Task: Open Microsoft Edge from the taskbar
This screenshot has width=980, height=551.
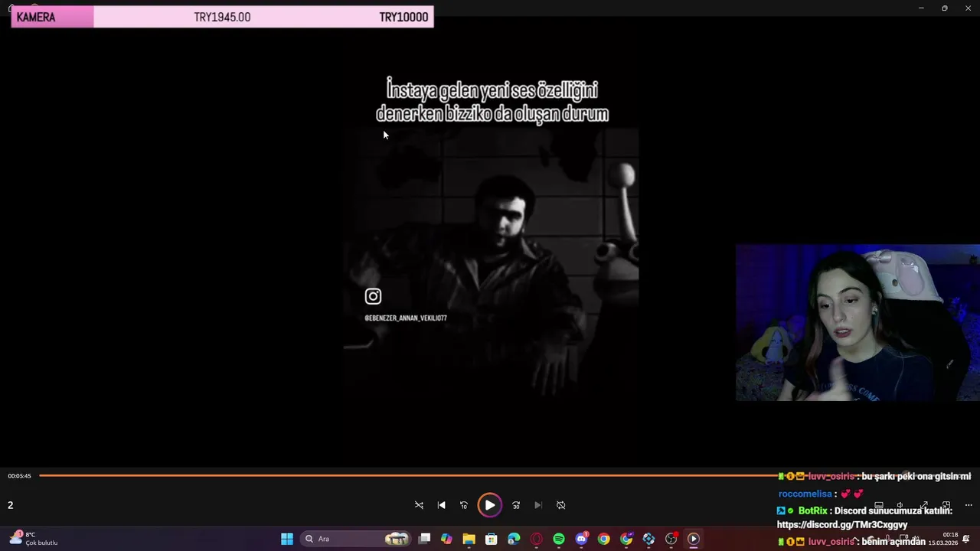Action: click(514, 539)
